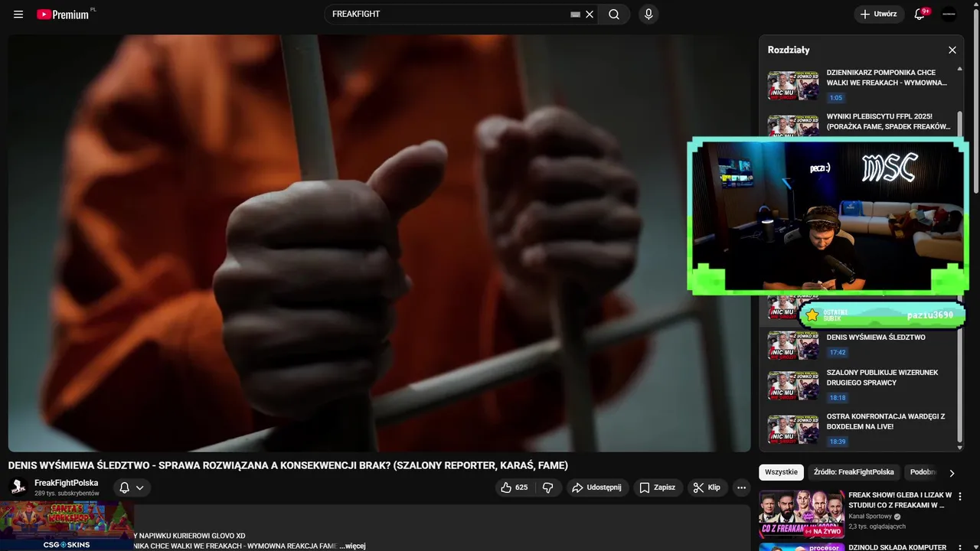Jump to chapter timestamp 17:42
Screen dimensions: 980x551
837,353
